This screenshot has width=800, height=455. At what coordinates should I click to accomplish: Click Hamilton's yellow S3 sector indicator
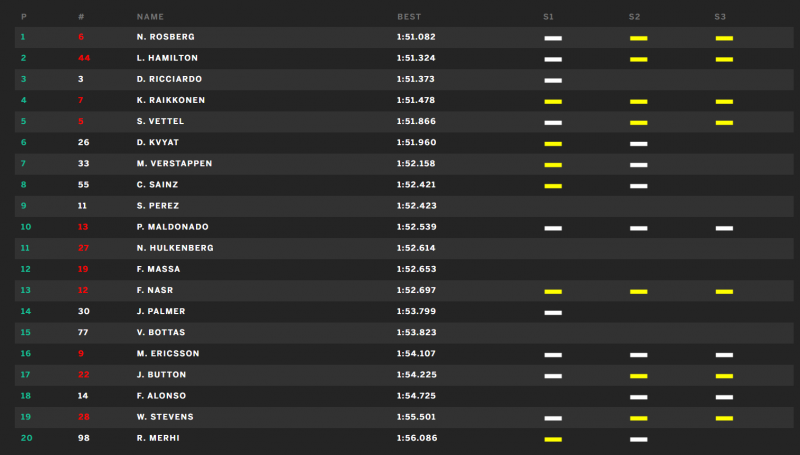point(724,59)
